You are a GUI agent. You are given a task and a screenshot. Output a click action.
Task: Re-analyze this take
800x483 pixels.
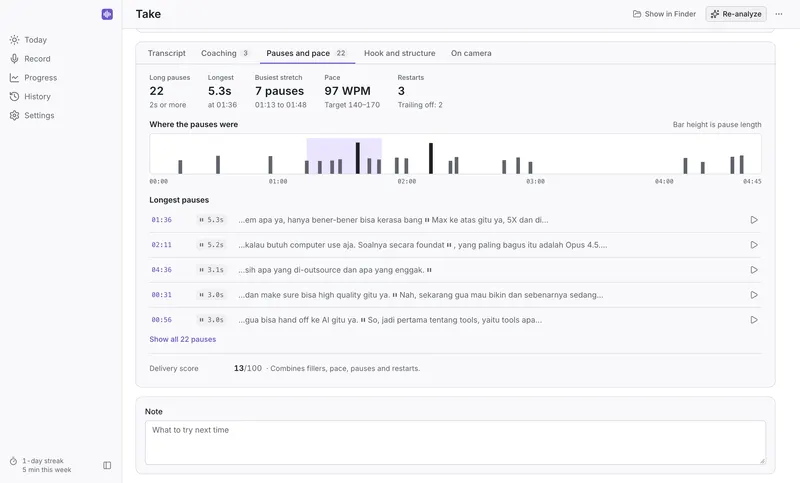pos(736,14)
